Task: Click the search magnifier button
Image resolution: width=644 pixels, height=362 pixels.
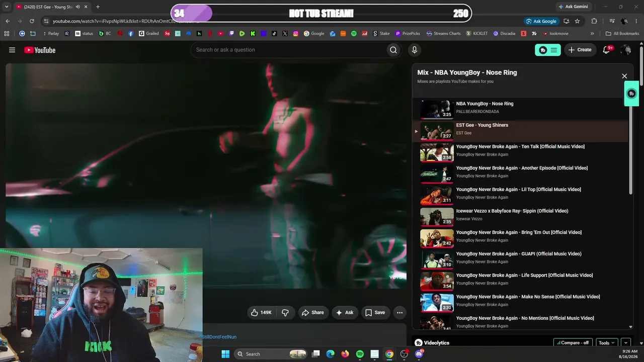Action: coord(393,50)
